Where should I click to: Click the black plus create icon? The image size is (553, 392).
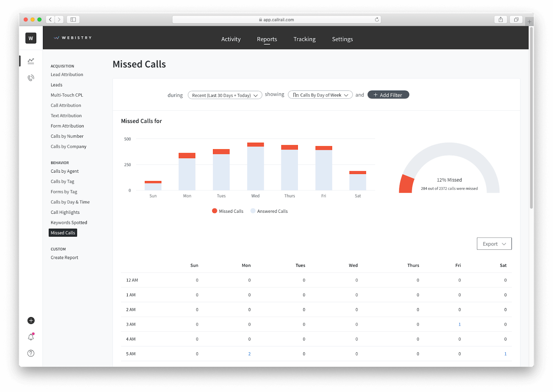point(31,321)
